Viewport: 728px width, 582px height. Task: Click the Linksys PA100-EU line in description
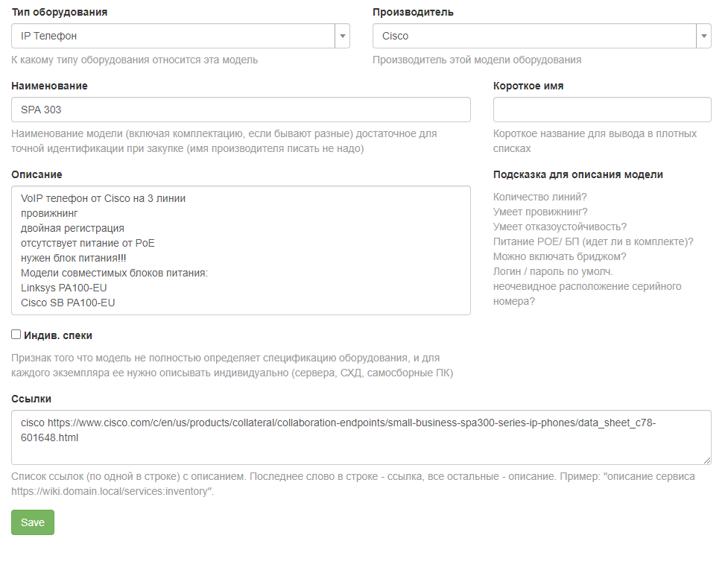(63, 288)
